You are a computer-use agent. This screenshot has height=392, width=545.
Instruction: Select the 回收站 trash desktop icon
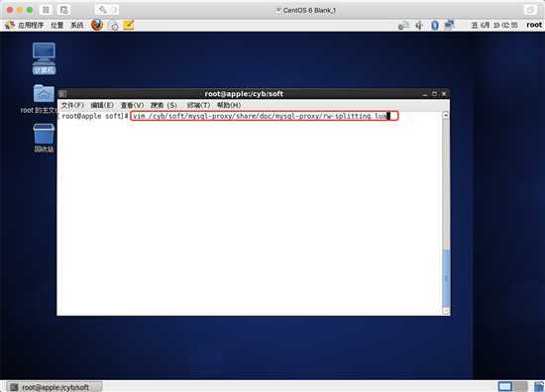pyautogui.click(x=44, y=138)
